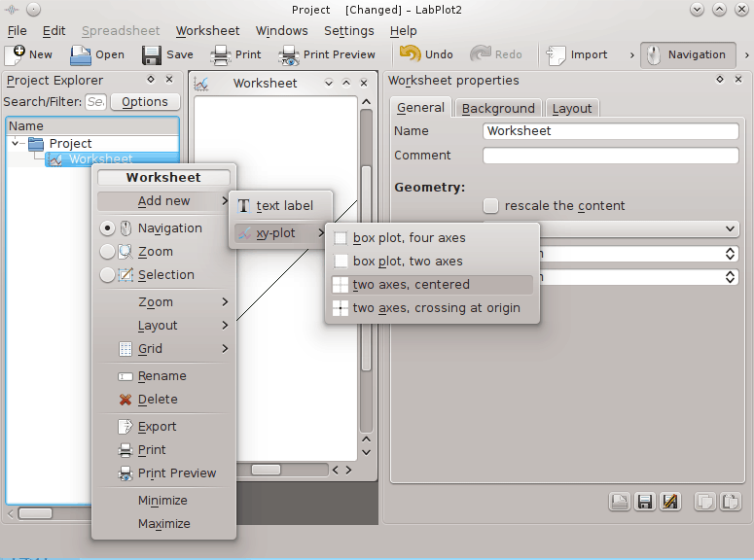The height and width of the screenshot is (560, 754).
Task: Click the Undo toolbar icon
Action: pos(412,54)
